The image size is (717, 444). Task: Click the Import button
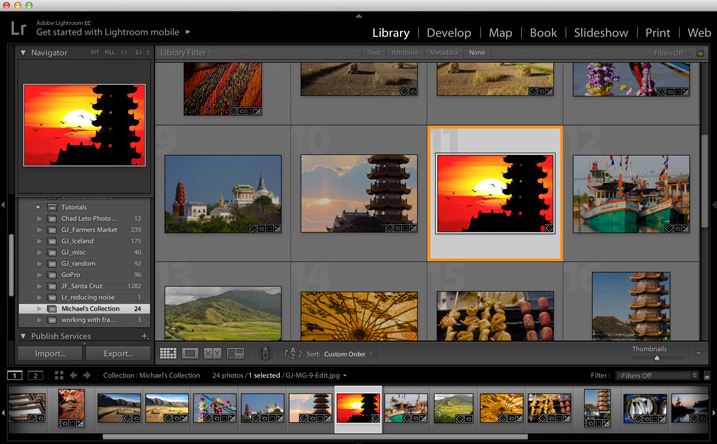pos(50,353)
